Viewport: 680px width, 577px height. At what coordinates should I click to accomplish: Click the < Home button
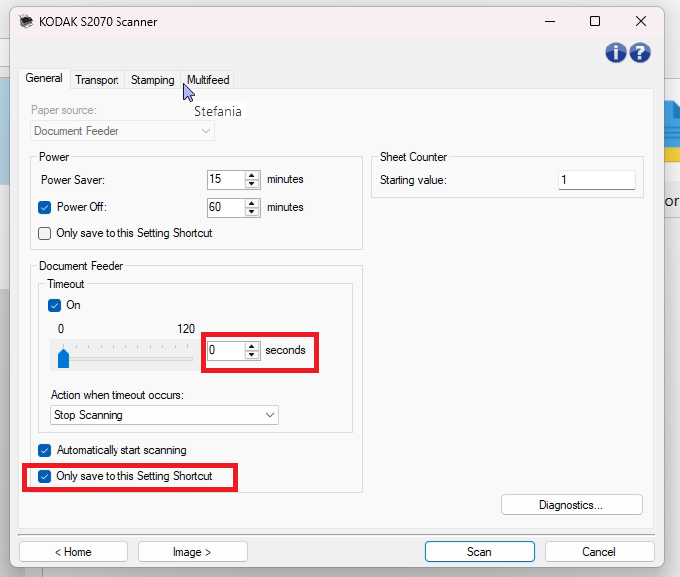[73, 552]
